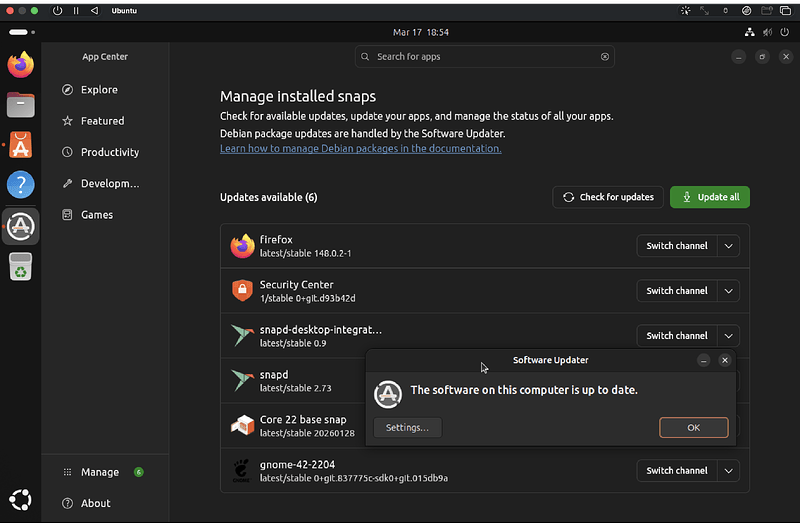The image size is (800, 523).
Task: Close the Software Updater dialog
Action: [724, 360]
